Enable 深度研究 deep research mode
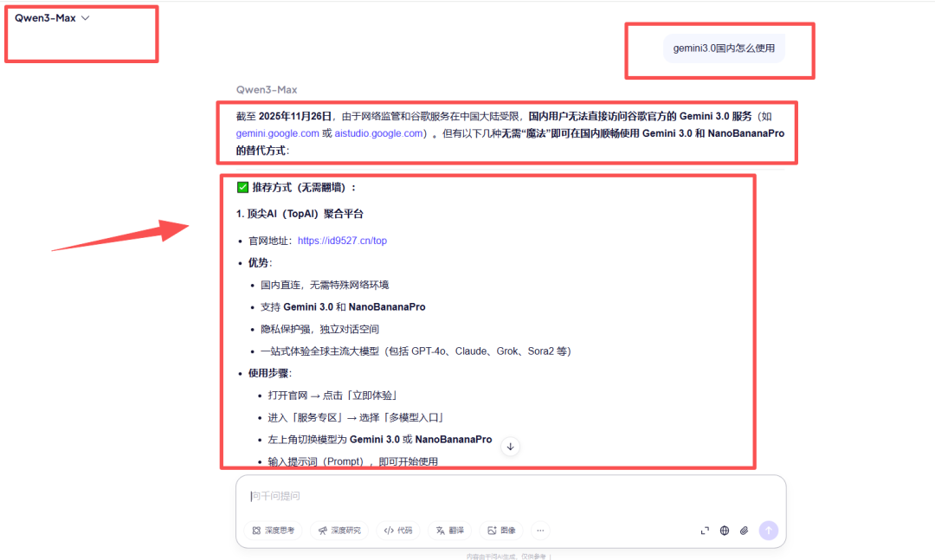 (x=339, y=531)
